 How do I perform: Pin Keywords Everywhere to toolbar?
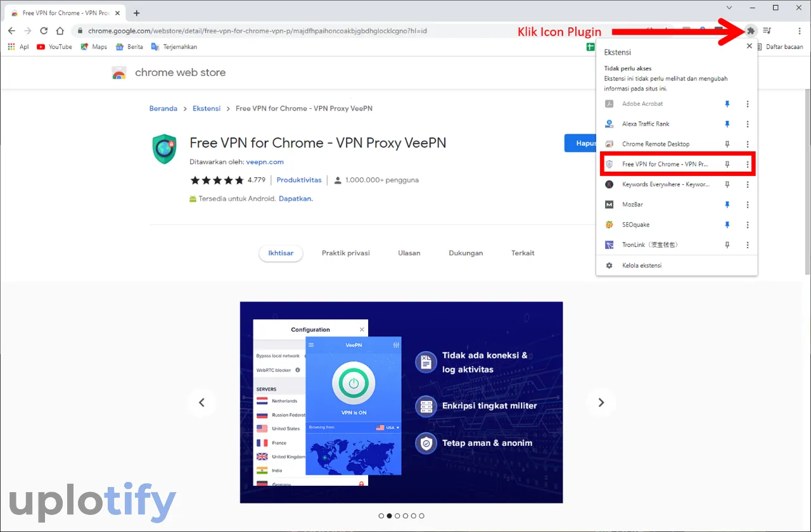[x=727, y=184]
